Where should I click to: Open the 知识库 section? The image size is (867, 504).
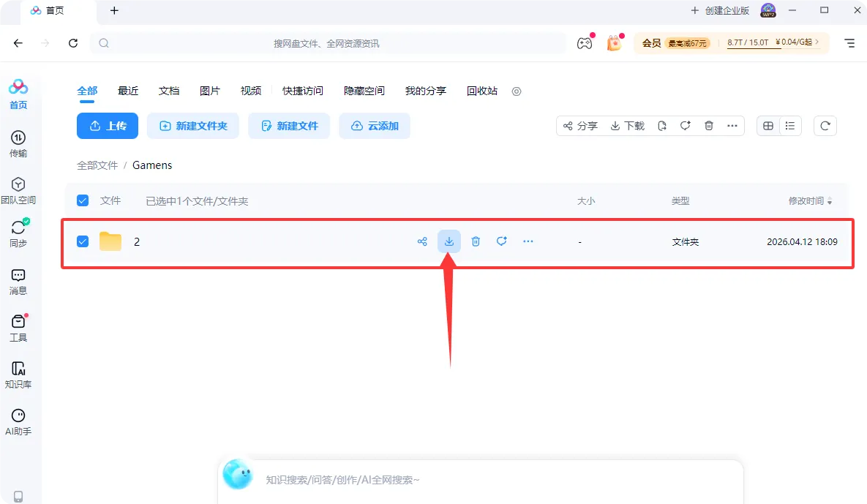pyautogui.click(x=19, y=373)
